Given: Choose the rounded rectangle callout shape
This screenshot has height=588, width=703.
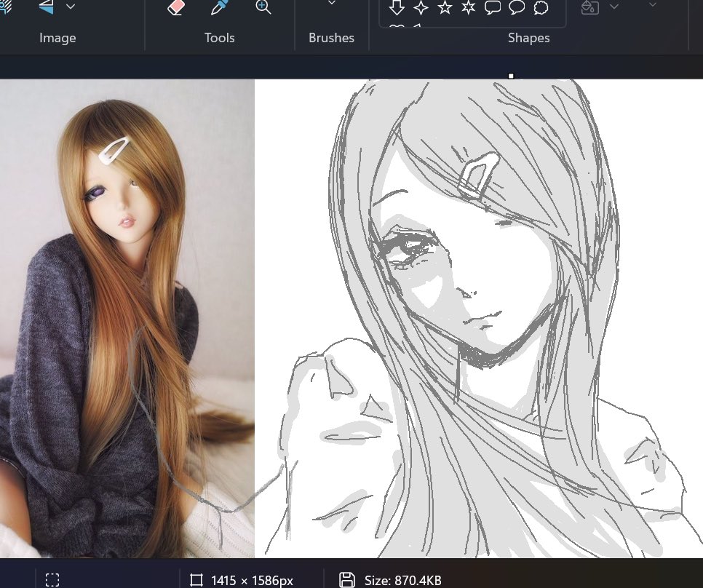Looking at the screenshot, I should 493,7.
